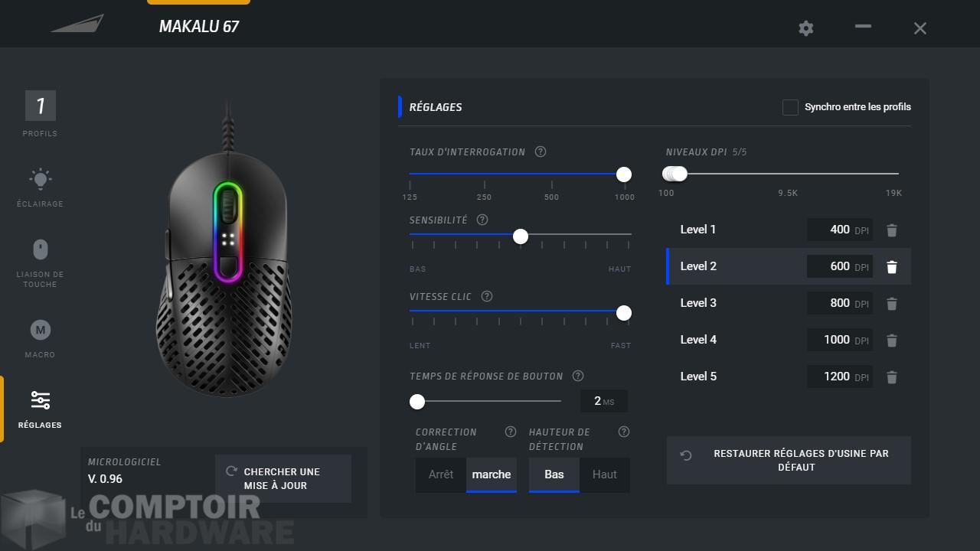Select detection height Bas
The width and height of the screenshot is (980, 551).
pos(554,474)
